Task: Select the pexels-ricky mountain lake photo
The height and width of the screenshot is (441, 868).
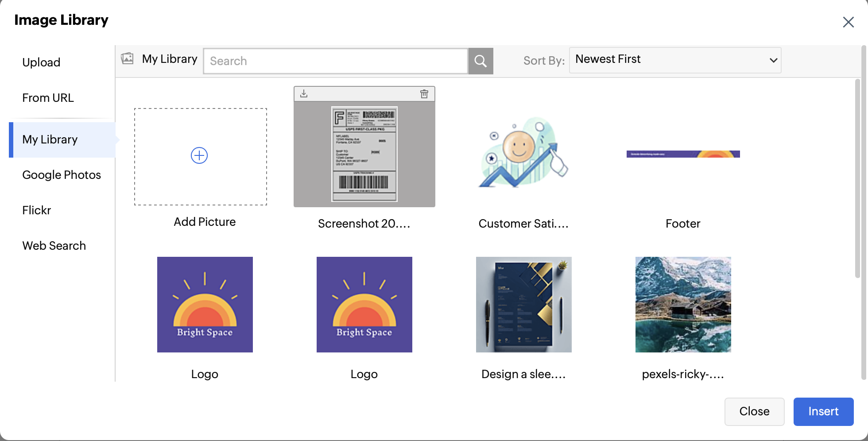Action: 683,305
